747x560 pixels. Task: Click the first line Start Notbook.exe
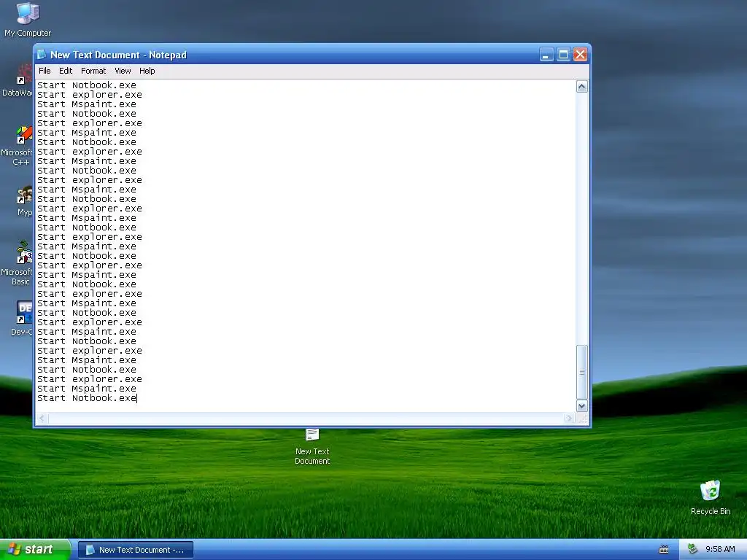pos(87,85)
